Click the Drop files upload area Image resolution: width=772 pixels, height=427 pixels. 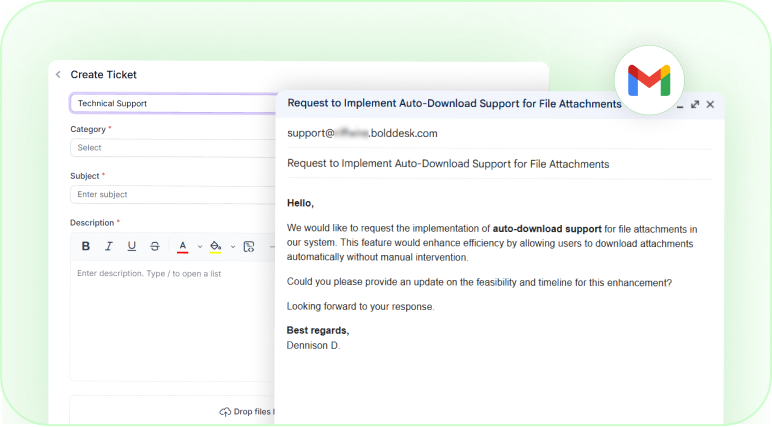coord(172,410)
